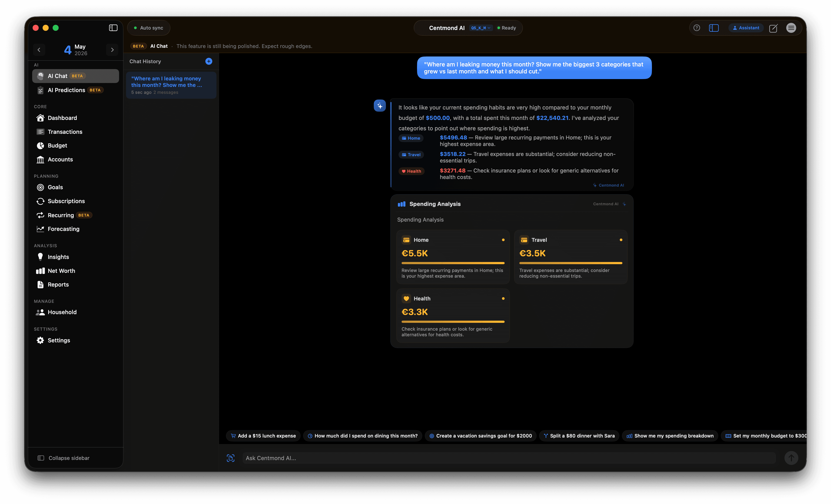The image size is (831, 504).
Task: Go to the previous month with the left chevron
Action: 39,50
